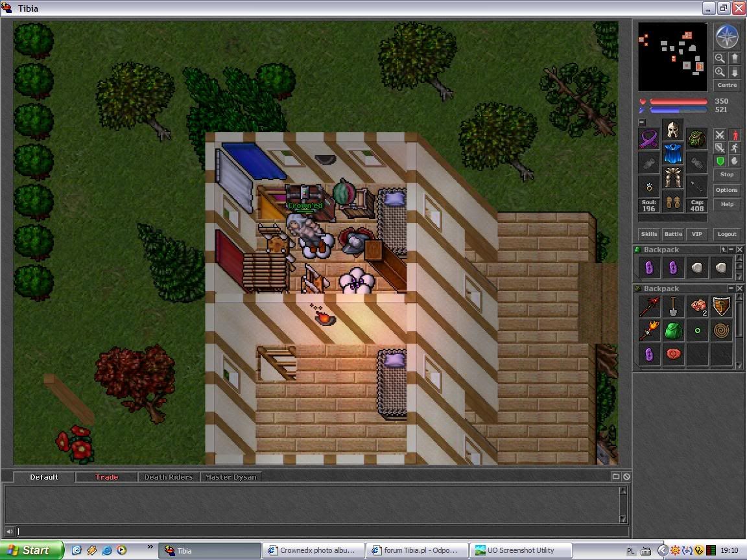Switch to the Default chat tab

[44, 477]
